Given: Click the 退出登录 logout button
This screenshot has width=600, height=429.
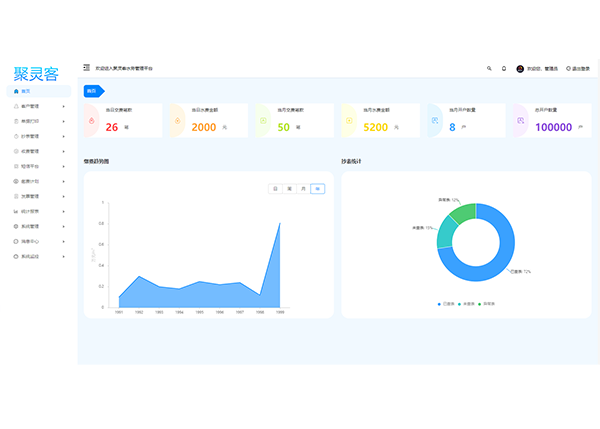Looking at the screenshot, I should 578,68.
